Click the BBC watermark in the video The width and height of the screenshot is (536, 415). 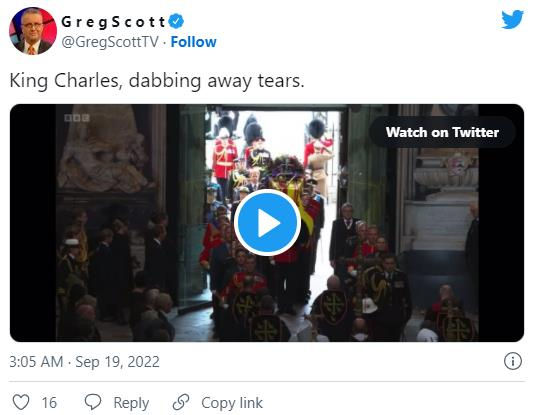tap(77, 118)
